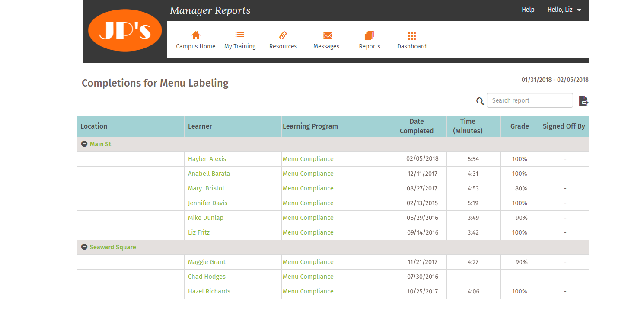644x335 pixels.
Task: Open the Hello, Liz user dropdown
Action: [x=564, y=10]
